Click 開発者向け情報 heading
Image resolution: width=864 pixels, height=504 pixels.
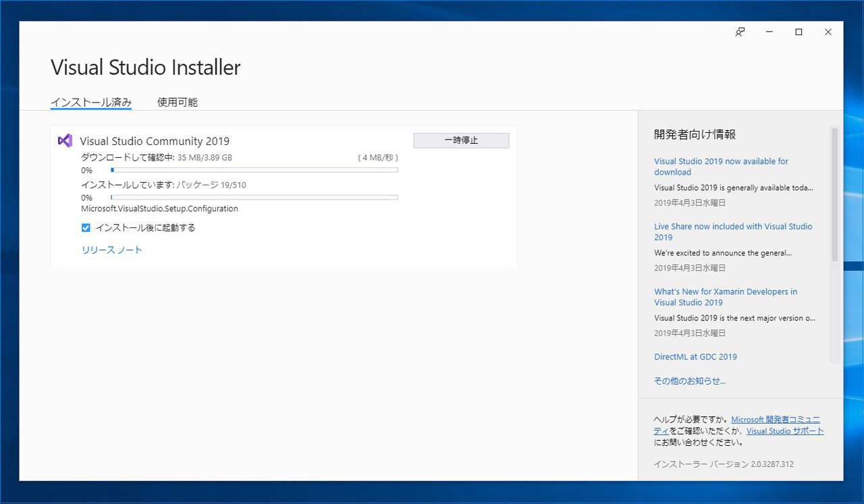coord(695,134)
